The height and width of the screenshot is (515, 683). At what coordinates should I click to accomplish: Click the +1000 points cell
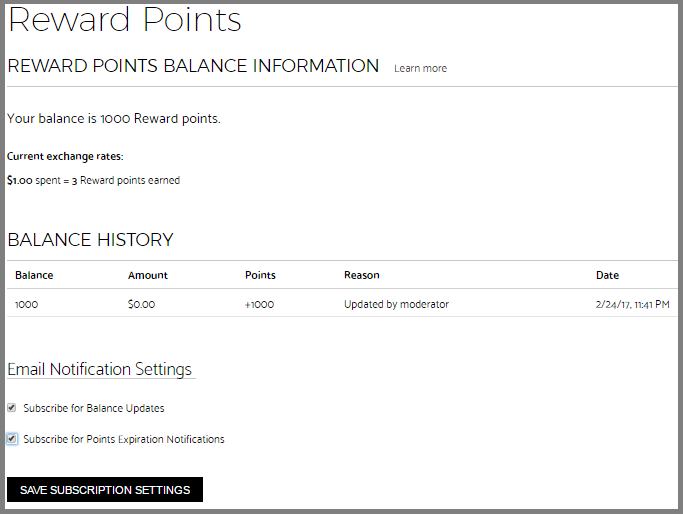click(259, 305)
